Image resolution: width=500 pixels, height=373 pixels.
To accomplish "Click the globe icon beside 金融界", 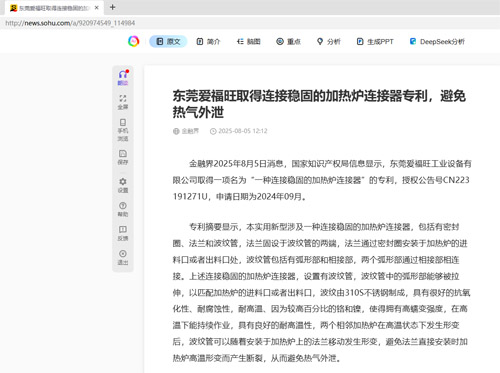I will (x=176, y=131).
